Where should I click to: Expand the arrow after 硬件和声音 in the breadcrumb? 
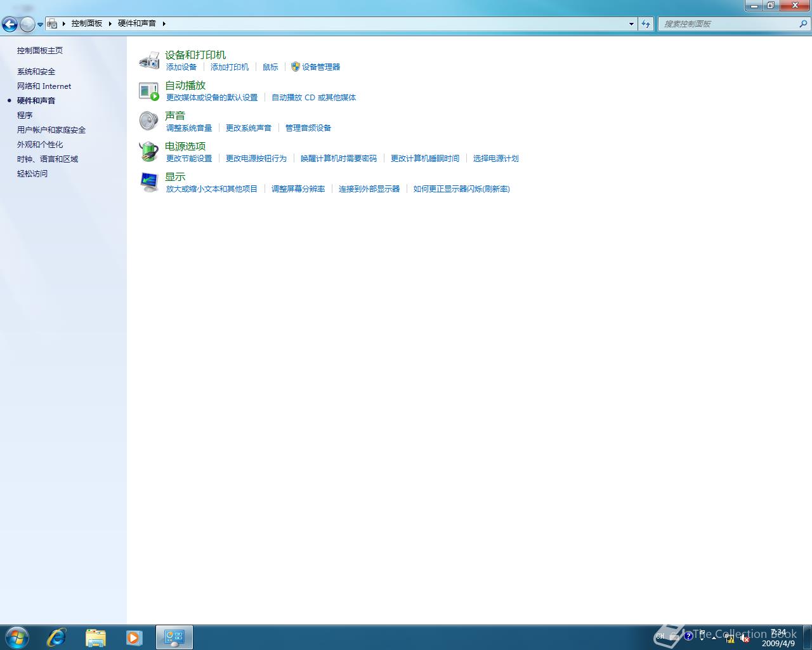164,23
